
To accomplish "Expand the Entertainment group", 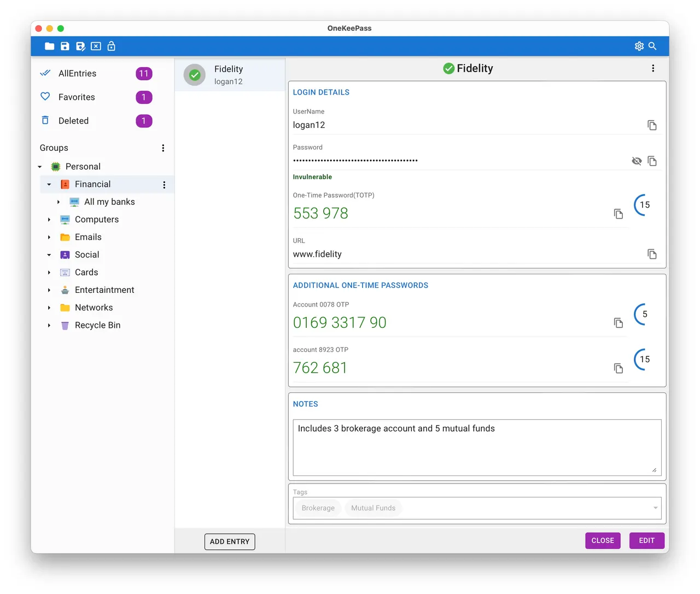I will coord(49,290).
